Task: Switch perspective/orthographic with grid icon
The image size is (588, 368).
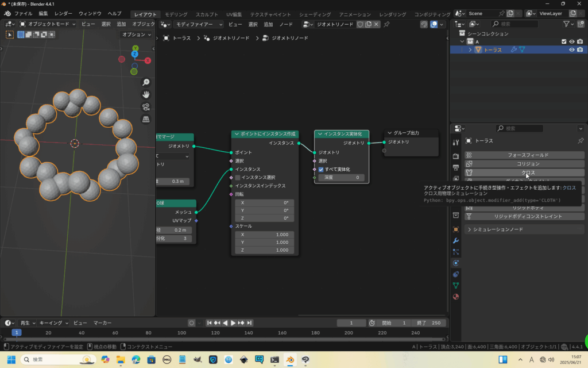Action: pos(146,120)
